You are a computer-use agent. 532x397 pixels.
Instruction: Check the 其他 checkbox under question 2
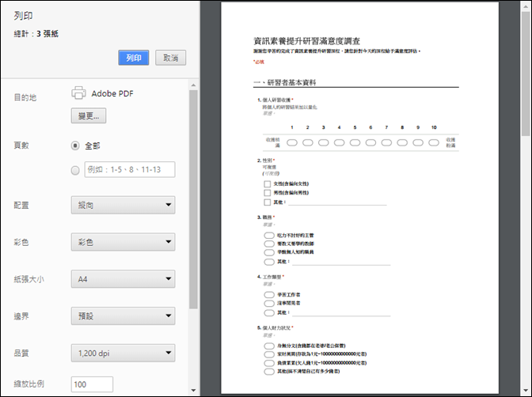[x=268, y=202]
